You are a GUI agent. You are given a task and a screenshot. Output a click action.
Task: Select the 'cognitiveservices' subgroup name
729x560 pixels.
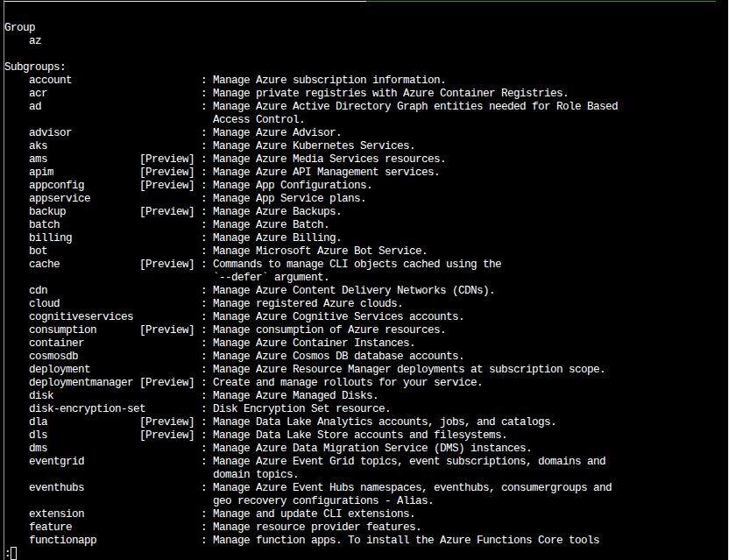tap(81, 316)
